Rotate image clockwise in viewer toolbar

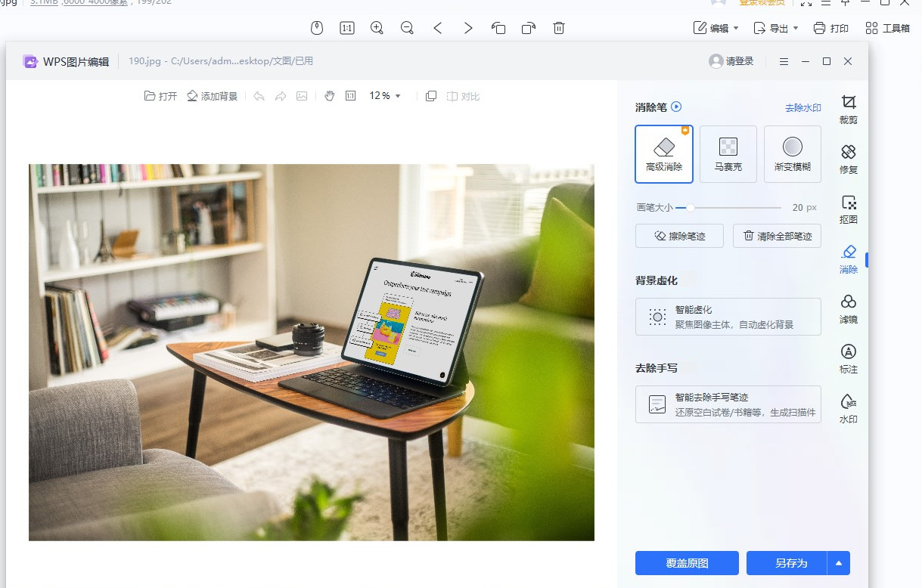tap(529, 28)
